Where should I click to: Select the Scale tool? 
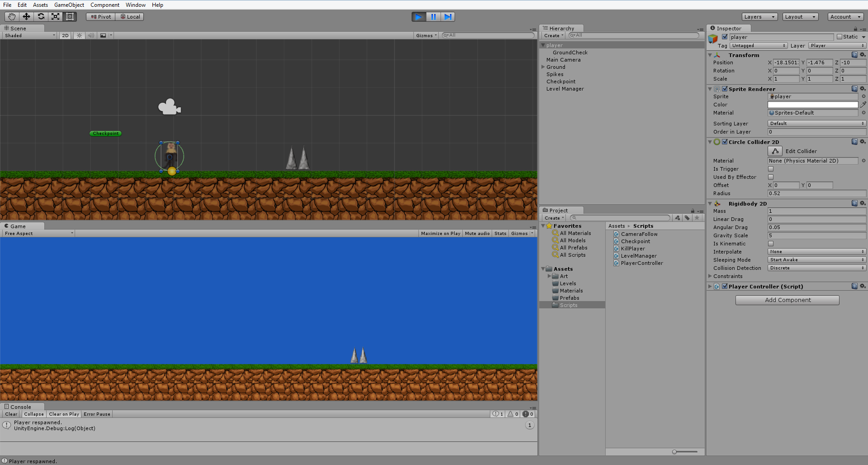click(x=55, y=17)
